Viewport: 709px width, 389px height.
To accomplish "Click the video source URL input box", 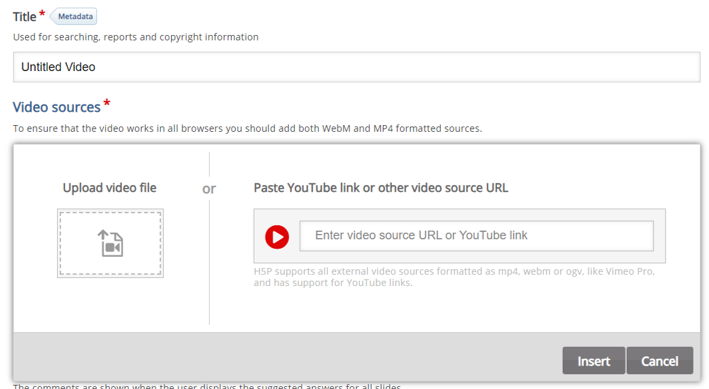I will coord(477,235).
